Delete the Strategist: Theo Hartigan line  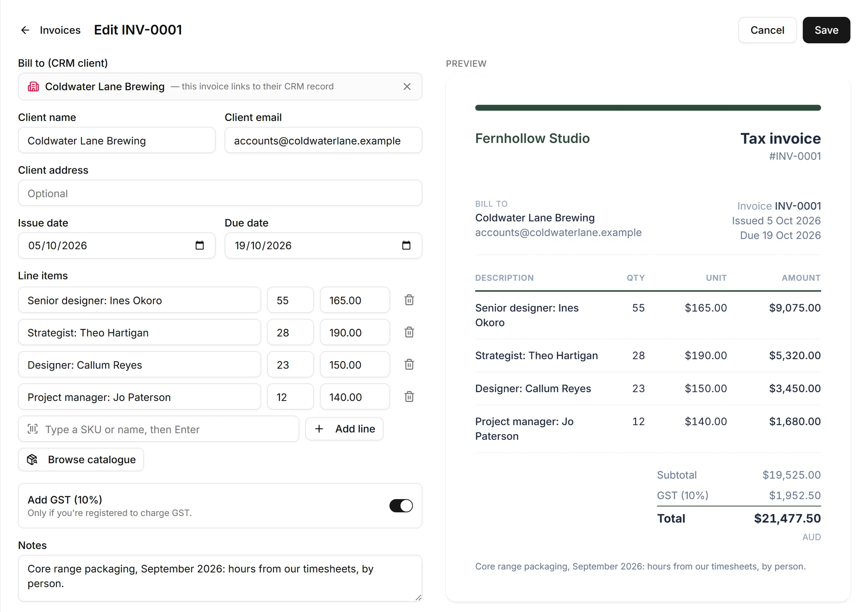pos(409,332)
